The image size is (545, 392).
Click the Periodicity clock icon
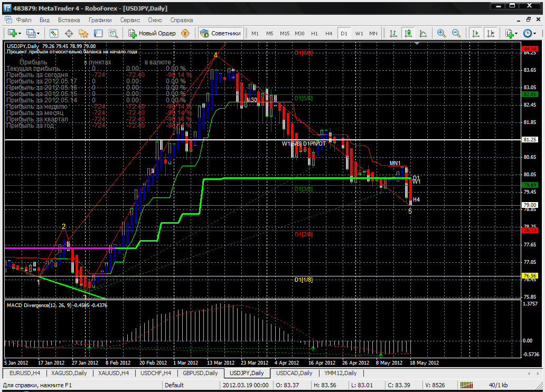pos(527,33)
